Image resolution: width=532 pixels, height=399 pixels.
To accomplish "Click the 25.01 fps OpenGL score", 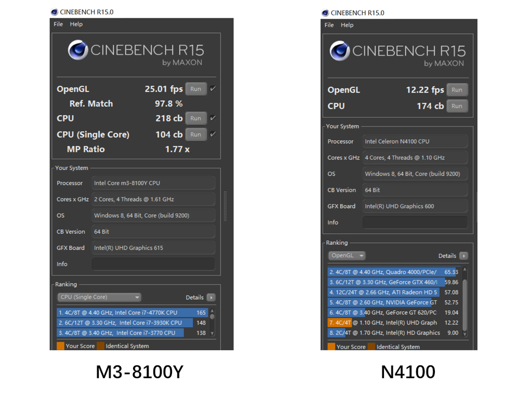I will click(x=164, y=89).
